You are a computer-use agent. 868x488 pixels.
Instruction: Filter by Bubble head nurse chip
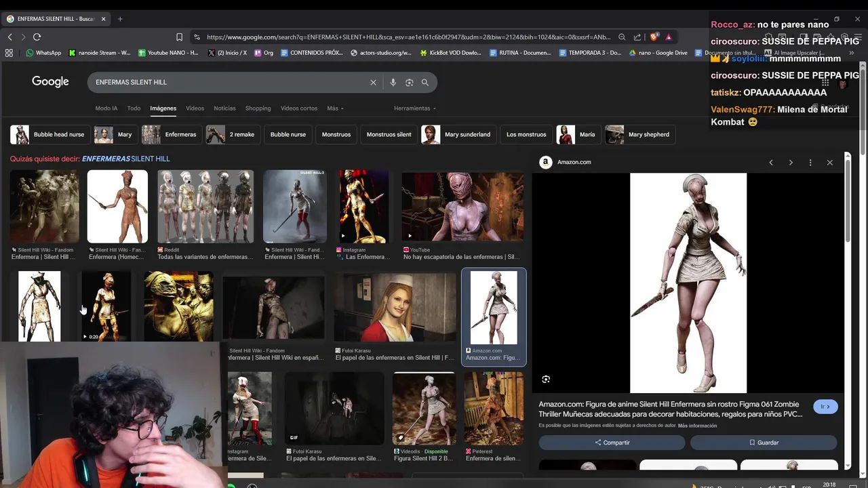(x=49, y=134)
